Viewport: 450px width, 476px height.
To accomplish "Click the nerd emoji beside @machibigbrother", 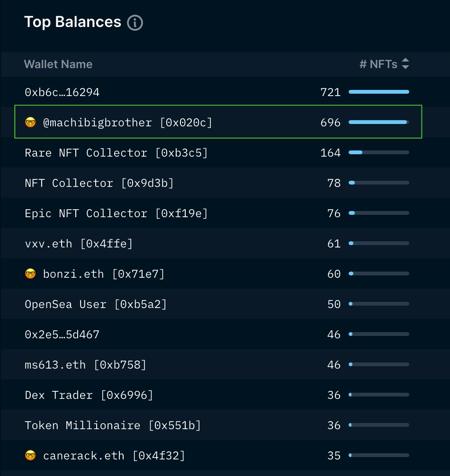I will (x=30, y=123).
